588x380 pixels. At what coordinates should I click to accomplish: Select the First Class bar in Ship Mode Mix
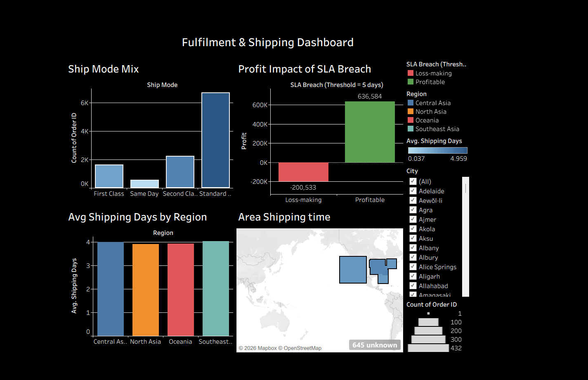(x=109, y=176)
